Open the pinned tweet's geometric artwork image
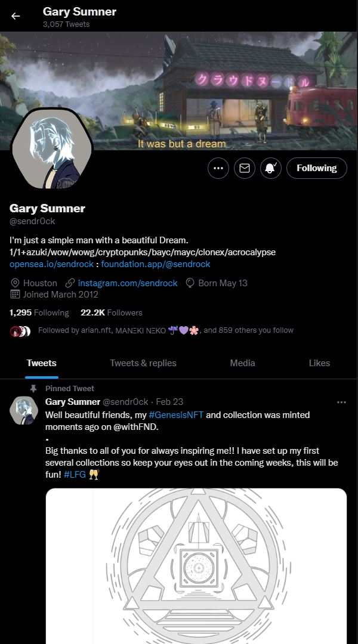Viewport: 358px width, 644px height. point(196,566)
